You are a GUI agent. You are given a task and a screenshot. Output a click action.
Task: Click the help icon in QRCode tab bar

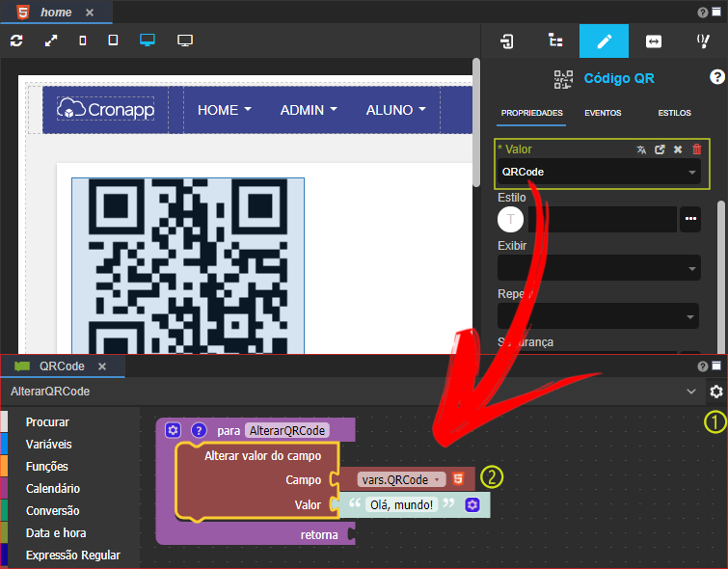(703, 366)
